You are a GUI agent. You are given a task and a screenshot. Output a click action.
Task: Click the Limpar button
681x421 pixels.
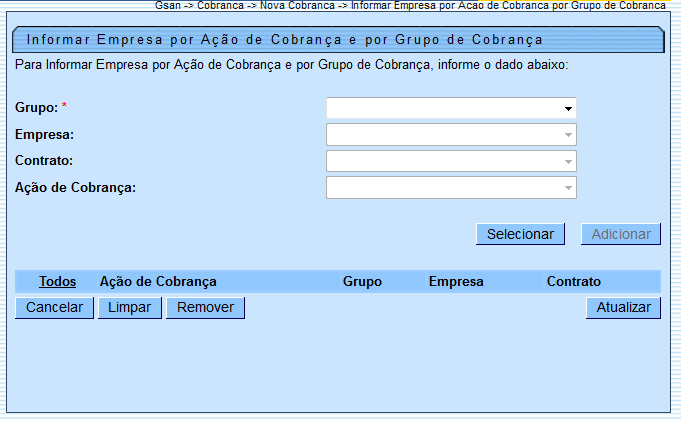130,308
